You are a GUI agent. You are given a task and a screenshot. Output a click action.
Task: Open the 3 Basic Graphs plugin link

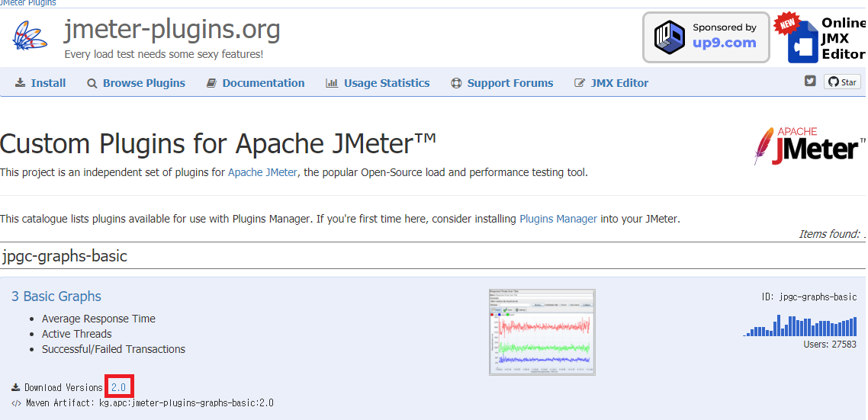click(56, 297)
